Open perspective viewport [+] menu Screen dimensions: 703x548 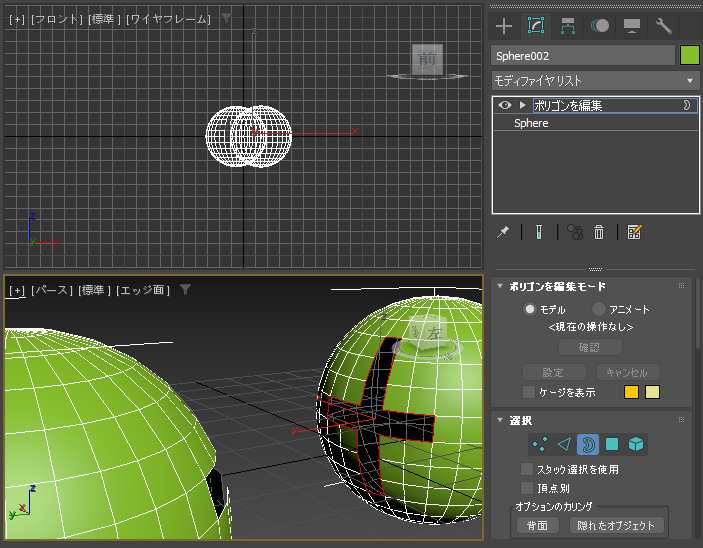tap(17, 290)
